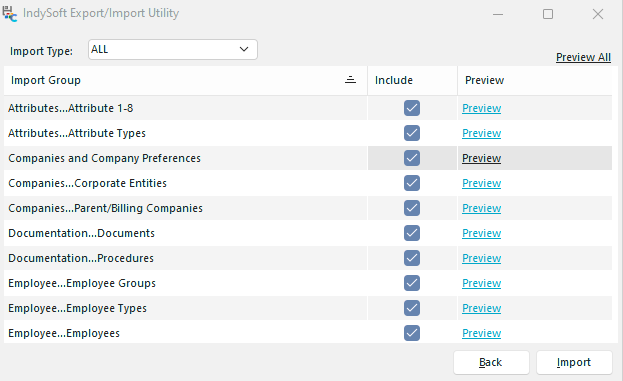This screenshot has width=623, height=381.
Task: Select the Employee...Employees row text
Action: 64,333
